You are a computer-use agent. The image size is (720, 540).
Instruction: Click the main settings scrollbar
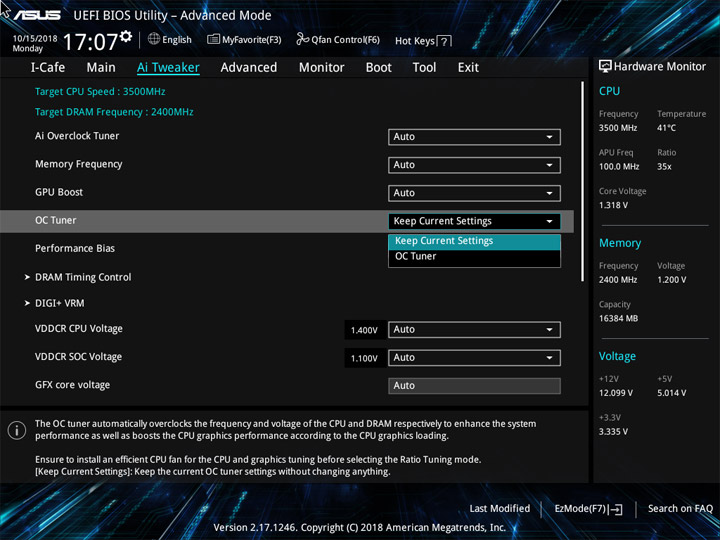pos(583,181)
